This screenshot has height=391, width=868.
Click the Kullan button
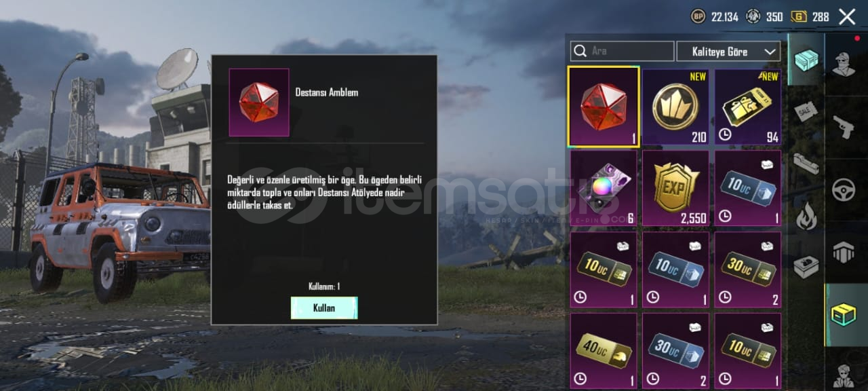tap(324, 308)
